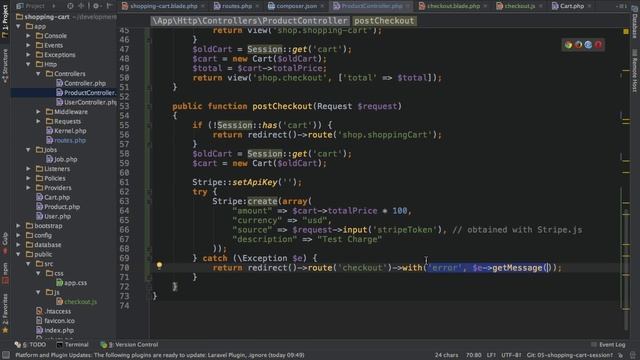The width and height of the screenshot is (640, 360).
Task: Open page in Firefox browser icon
Action: pos(578,45)
